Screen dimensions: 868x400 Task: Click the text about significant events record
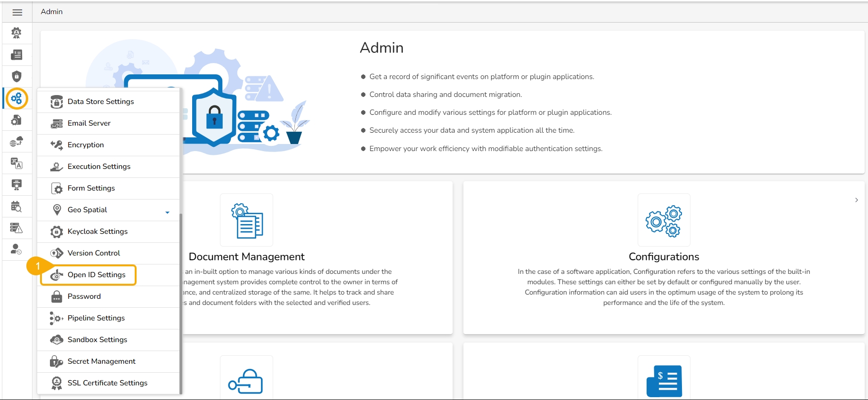click(x=482, y=77)
